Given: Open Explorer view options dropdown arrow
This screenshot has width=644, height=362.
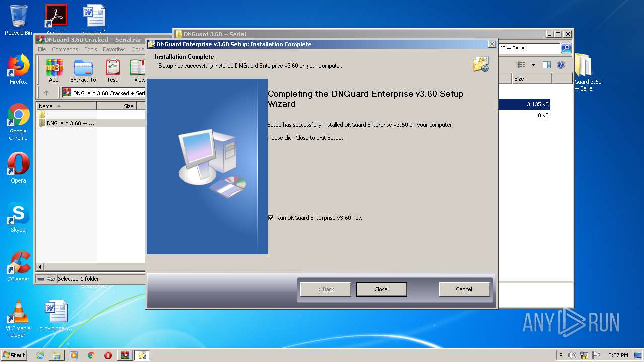Looking at the screenshot, I should click(533, 65).
